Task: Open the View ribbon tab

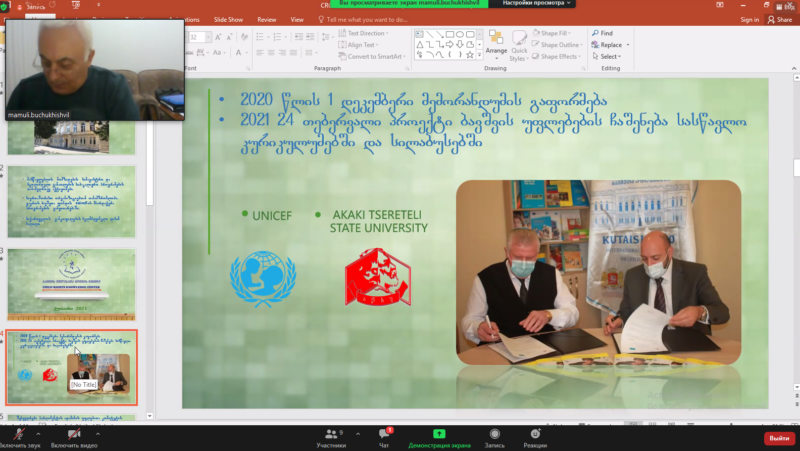Action: click(x=297, y=19)
